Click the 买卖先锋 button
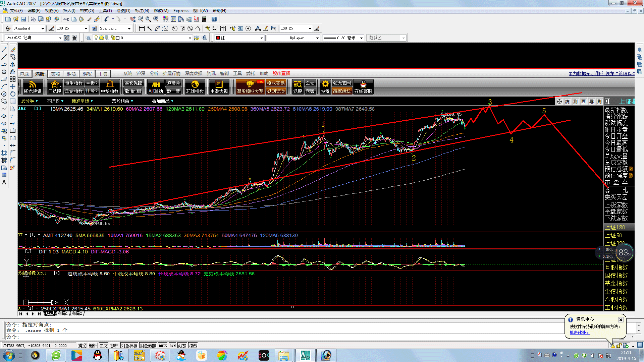This screenshot has height=362, width=644. (x=133, y=83)
